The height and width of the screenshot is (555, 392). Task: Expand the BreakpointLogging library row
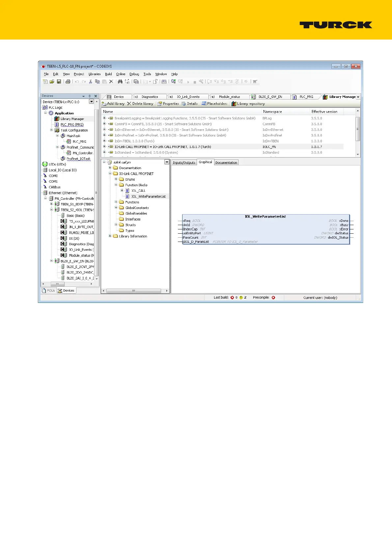(x=104, y=118)
